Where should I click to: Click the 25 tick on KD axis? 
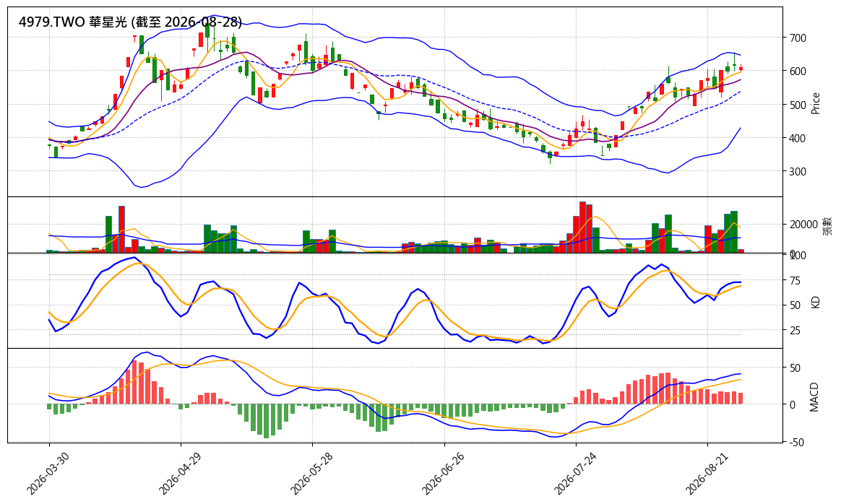[795, 330]
